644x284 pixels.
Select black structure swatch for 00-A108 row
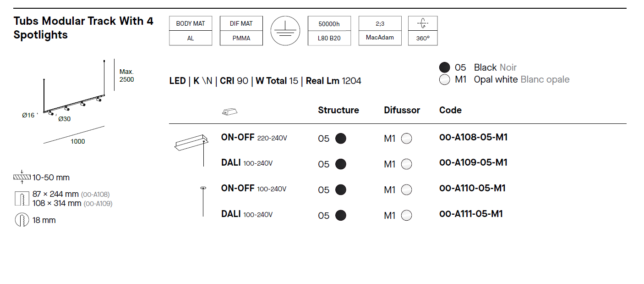(x=340, y=138)
